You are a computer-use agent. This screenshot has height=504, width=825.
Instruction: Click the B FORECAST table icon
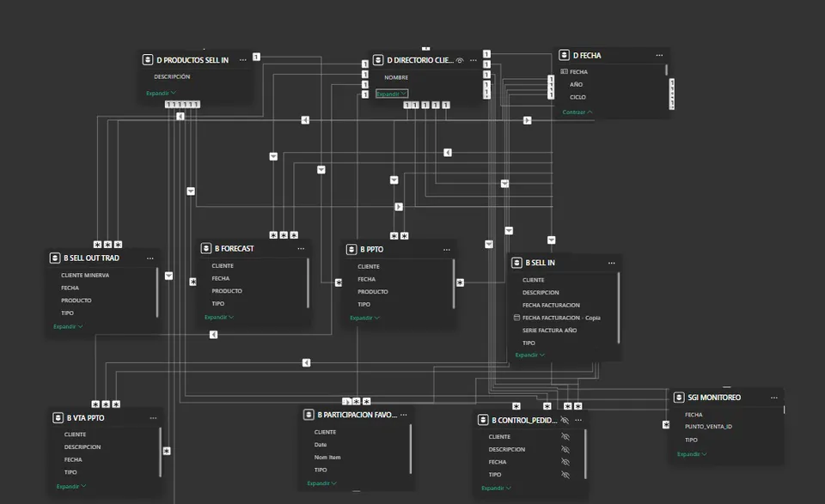tap(206, 248)
